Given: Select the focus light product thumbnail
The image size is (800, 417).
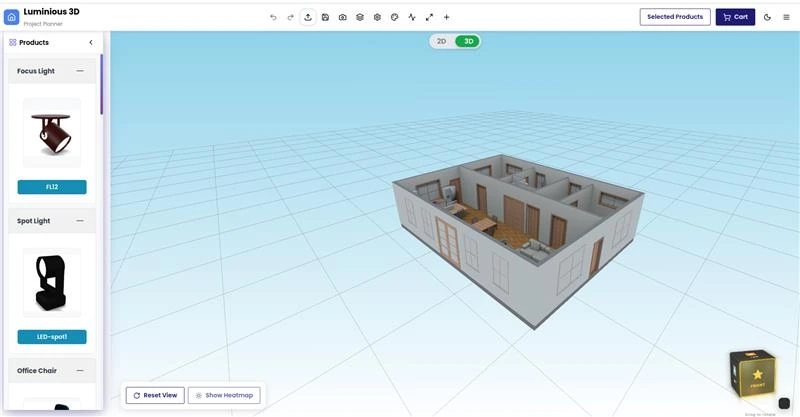Looking at the screenshot, I should coord(52,133).
